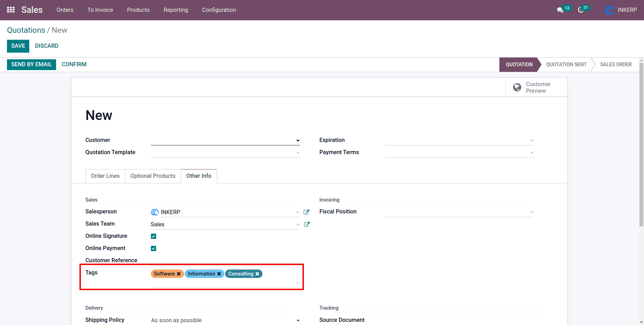Toggle the Online Payment checkbox
Image resolution: width=644 pixels, height=325 pixels.
click(x=153, y=248)
